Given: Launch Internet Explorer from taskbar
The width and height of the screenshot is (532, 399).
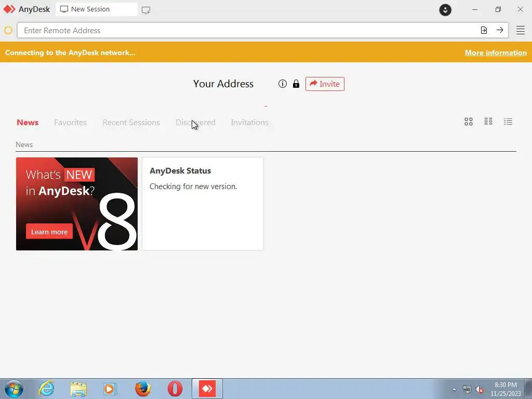Looking at the screenshot, I should [46, 389].
